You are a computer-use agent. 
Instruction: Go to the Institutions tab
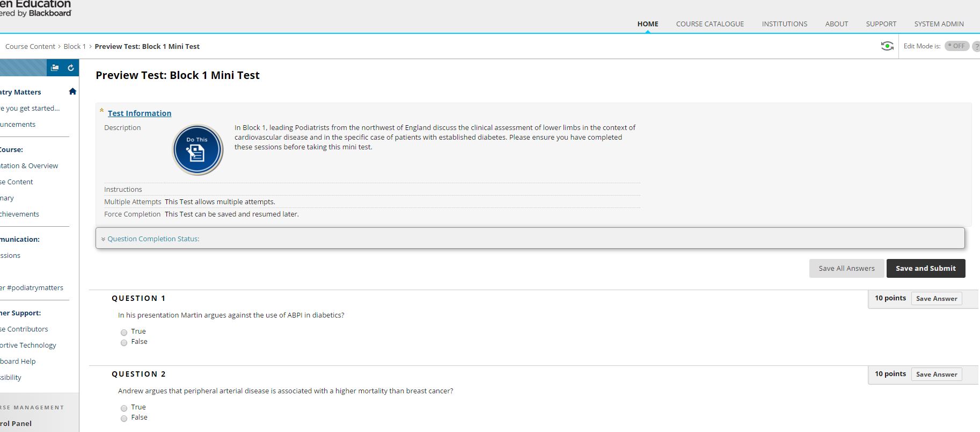pos(784,24)
